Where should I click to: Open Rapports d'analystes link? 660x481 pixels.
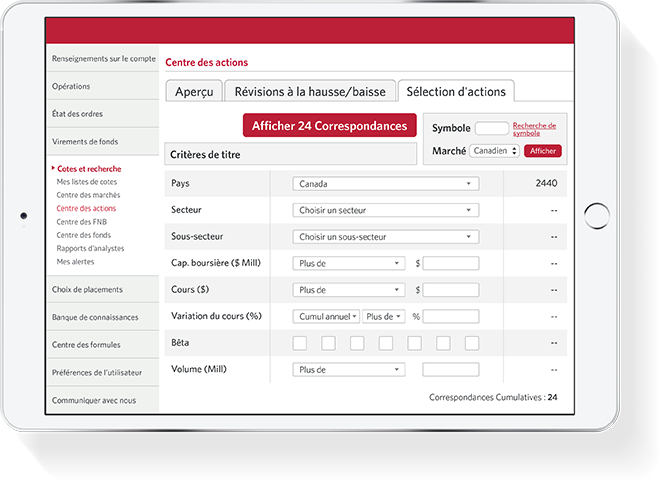pyautogui.click(x=90, y=248)
